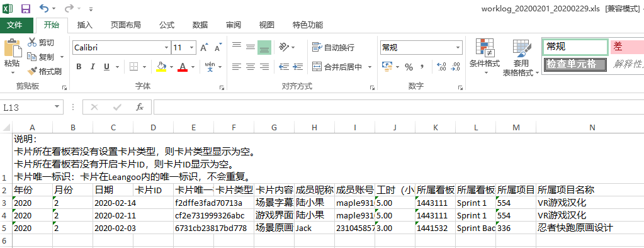
Task: Click the cell borders icon
Action: (x=133, y=67)
